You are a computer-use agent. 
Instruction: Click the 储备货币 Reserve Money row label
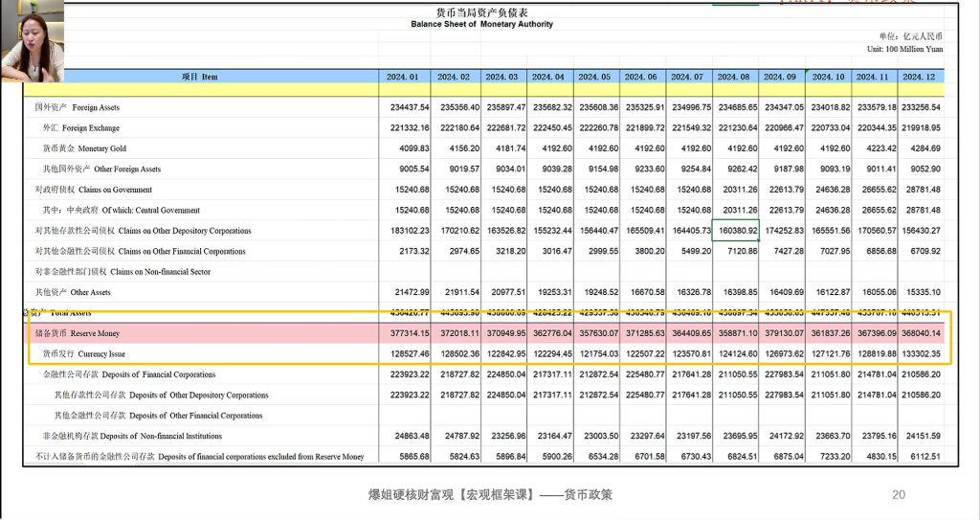point(77,333)
